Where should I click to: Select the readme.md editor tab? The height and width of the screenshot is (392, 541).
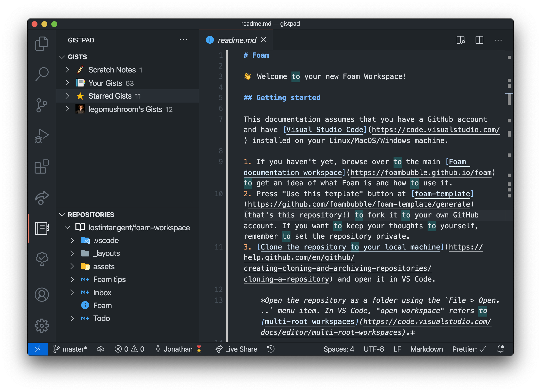tap(236, 40)
